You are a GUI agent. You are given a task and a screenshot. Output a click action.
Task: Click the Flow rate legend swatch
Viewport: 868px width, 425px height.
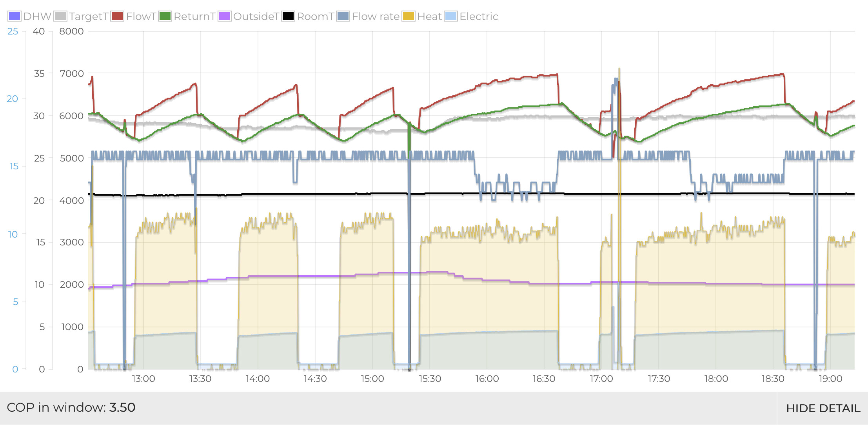(x=343, y=16)
